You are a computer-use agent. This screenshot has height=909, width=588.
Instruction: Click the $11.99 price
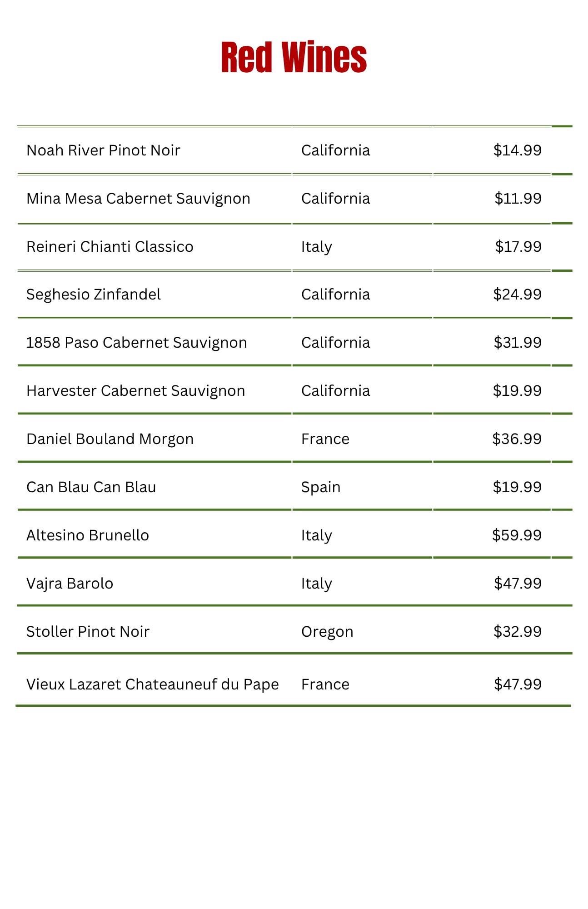[518, 199]
